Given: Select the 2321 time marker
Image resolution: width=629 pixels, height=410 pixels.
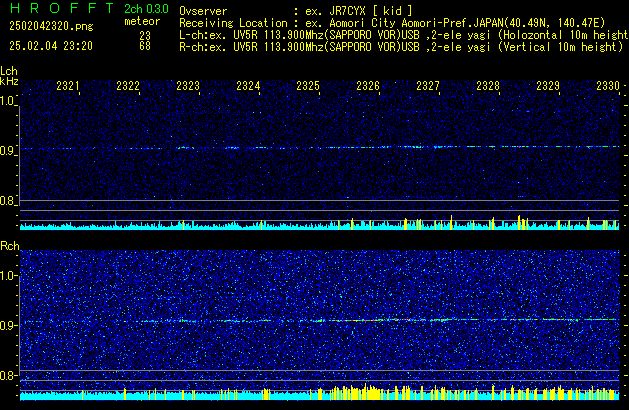Looking at the screenshot, I should pos(68,86).
